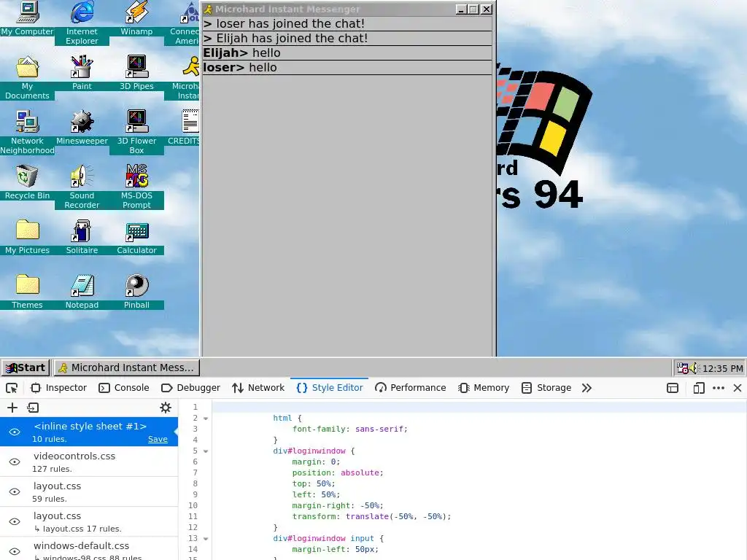Viewport: 747px width, 560px height.
Task: Click the 'loser> hello' chat message
Action: point(347,68)
